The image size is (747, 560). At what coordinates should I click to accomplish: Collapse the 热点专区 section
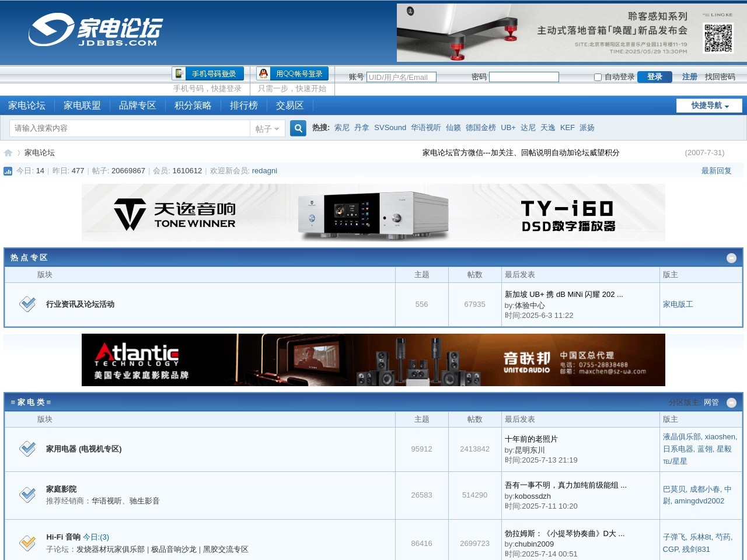coord(731,258)
